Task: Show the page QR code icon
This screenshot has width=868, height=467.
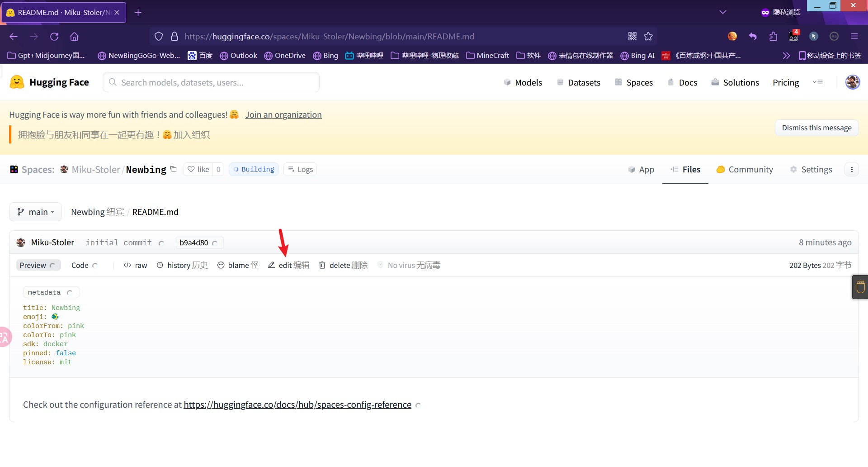Action: (632, 37)
